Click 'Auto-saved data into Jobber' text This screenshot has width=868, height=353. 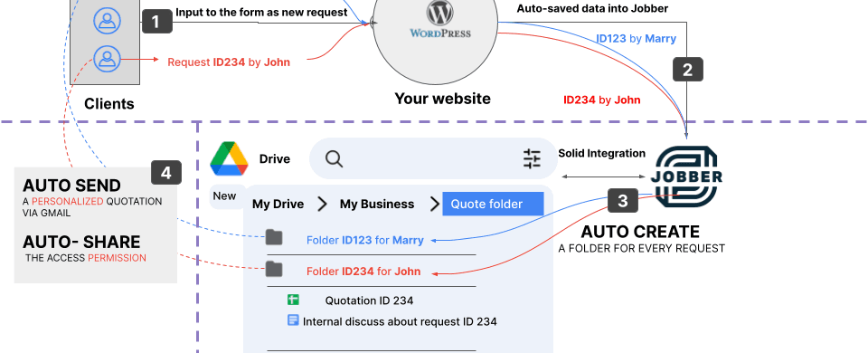pyautogui.click(x=592, y=8)
